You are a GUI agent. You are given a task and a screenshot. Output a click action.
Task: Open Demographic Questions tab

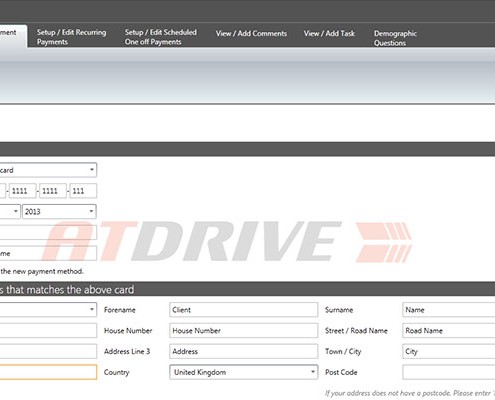(x=395, y=38)
